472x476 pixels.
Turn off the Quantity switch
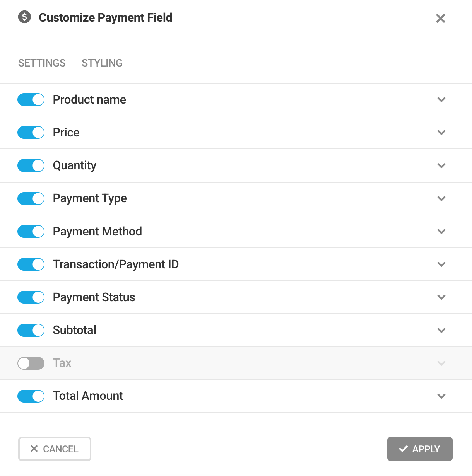[x=31, y=165]
